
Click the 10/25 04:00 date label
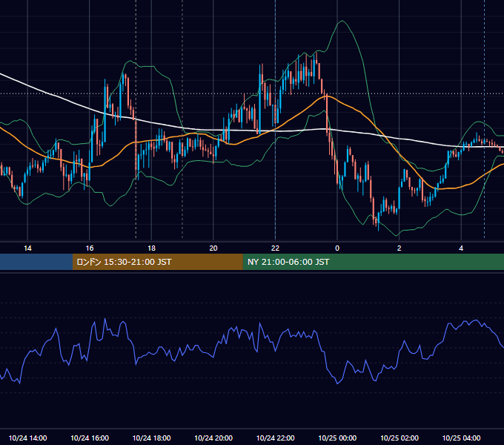click(461, 438)
